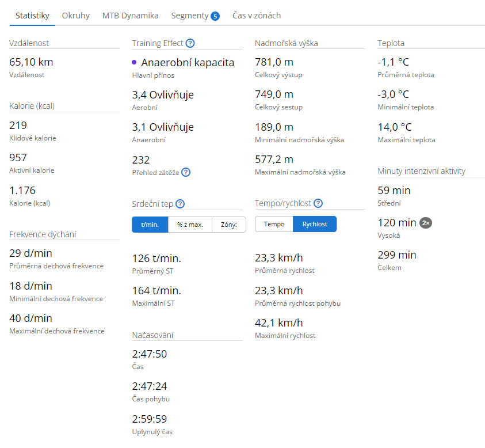Switch heart rate to % z max.
The image size is (485, 448).
point(190,225)
